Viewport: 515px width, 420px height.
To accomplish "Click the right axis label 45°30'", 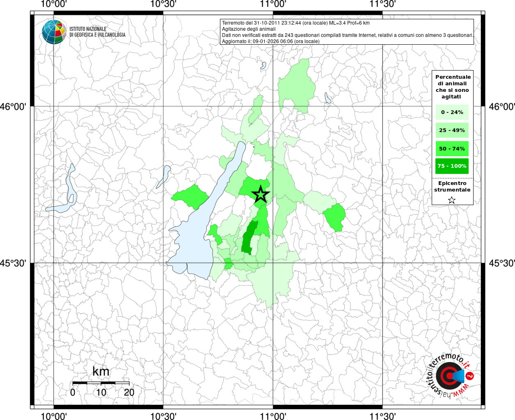I will click(502, 263).
